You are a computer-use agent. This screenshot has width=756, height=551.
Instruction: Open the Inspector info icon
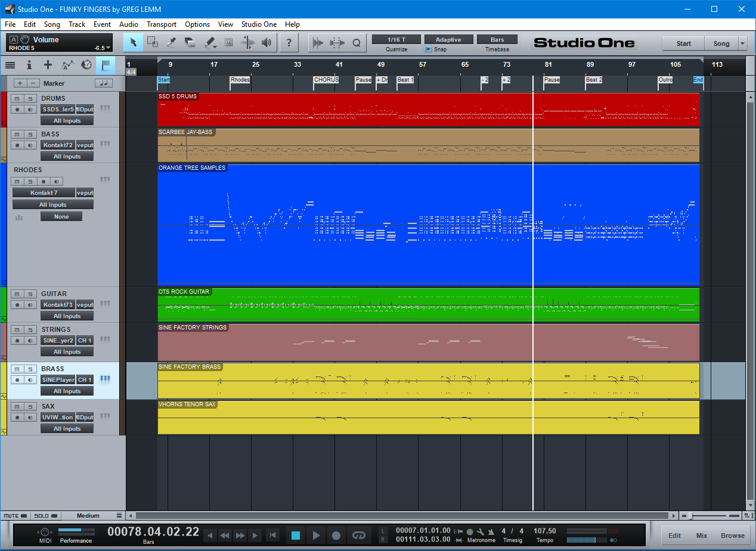coord(29,65)
